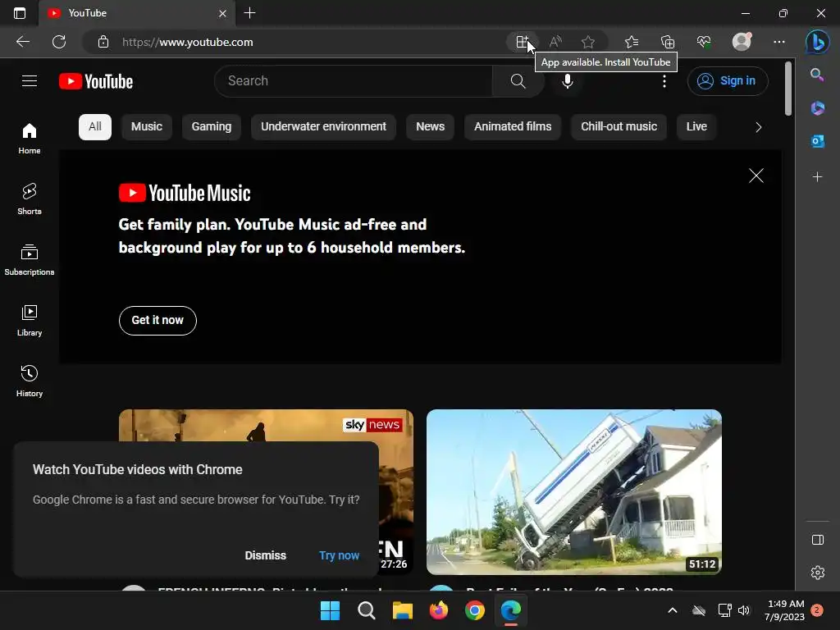
Task: Dismiss the Chrome suggestion popup
Action: point(265,555)
